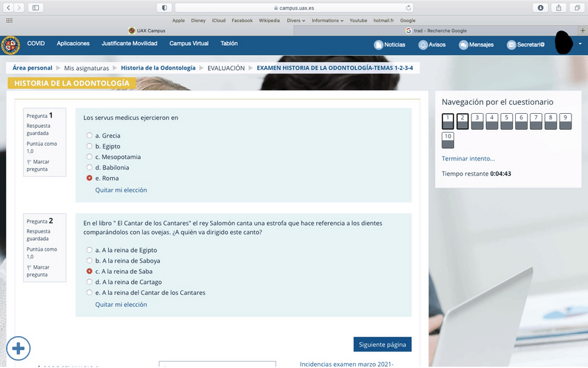Screen dimensions: 588x368
Task: Open Mensajes chat icon
Action: (x=463, y=45)
